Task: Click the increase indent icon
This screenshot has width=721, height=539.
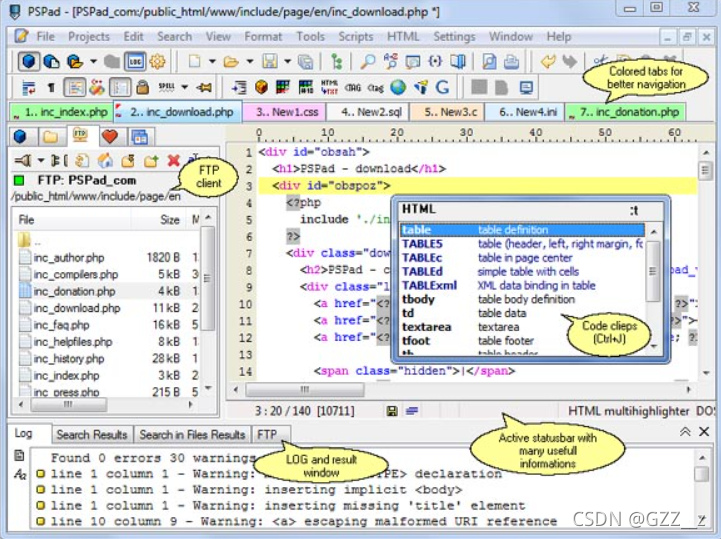Action: pyautogui.click(x=239, y=87)
